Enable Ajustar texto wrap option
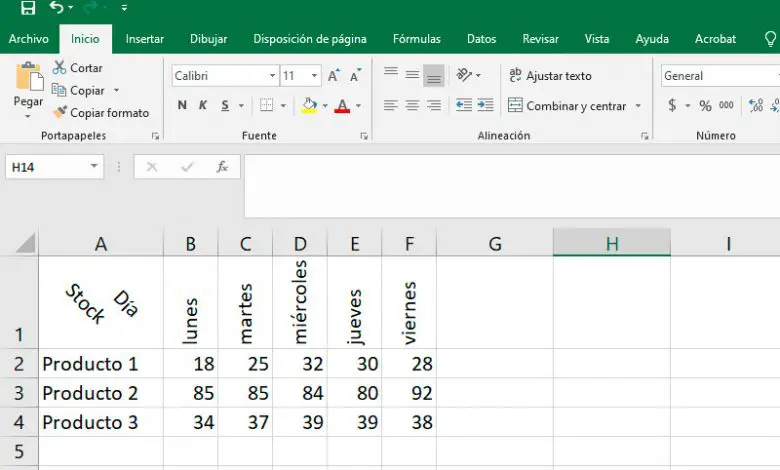This screenshot has width=780, height=470. tap(549, 76)
